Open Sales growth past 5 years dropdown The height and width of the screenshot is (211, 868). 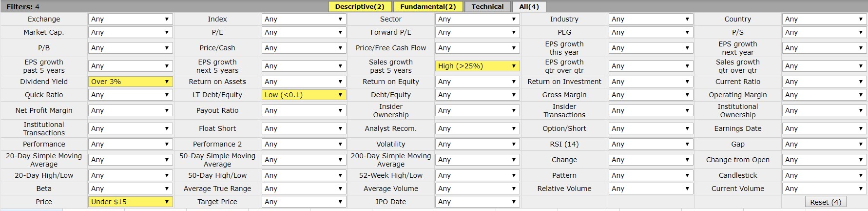(477, 66)
